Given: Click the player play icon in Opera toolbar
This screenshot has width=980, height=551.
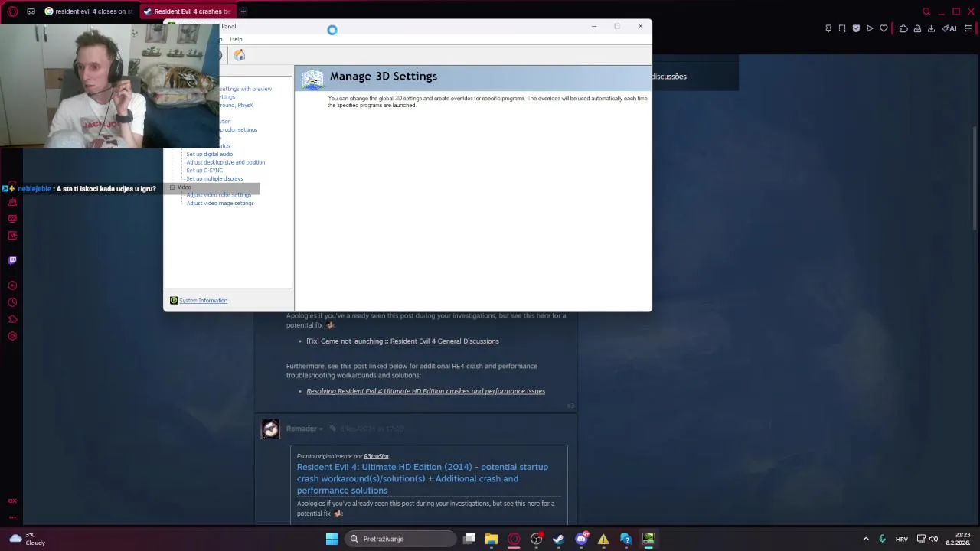Looking at the screenshot, I should point(870,28).
